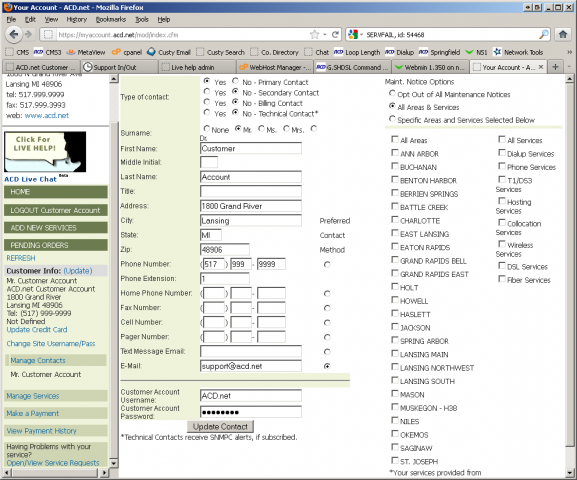Open the NS1 bookmark
The height and width of the screenshot is (480, 577).
(x=476, y=52)
